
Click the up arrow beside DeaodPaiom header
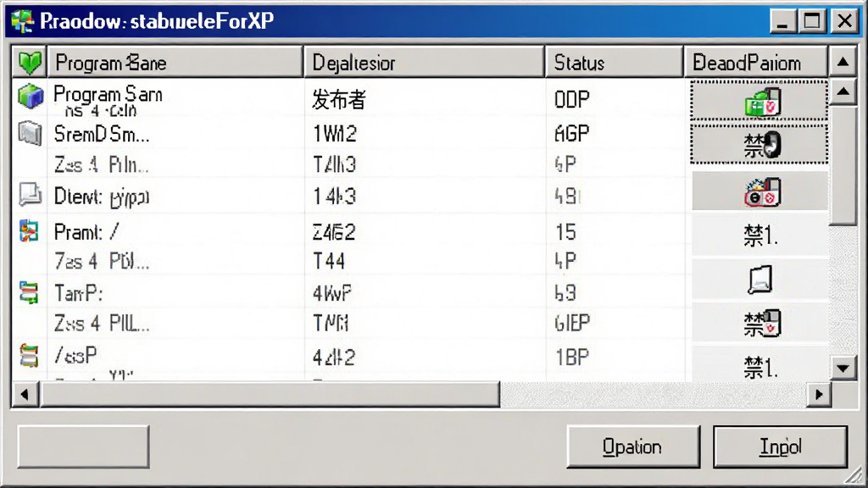tap(843, 62)
